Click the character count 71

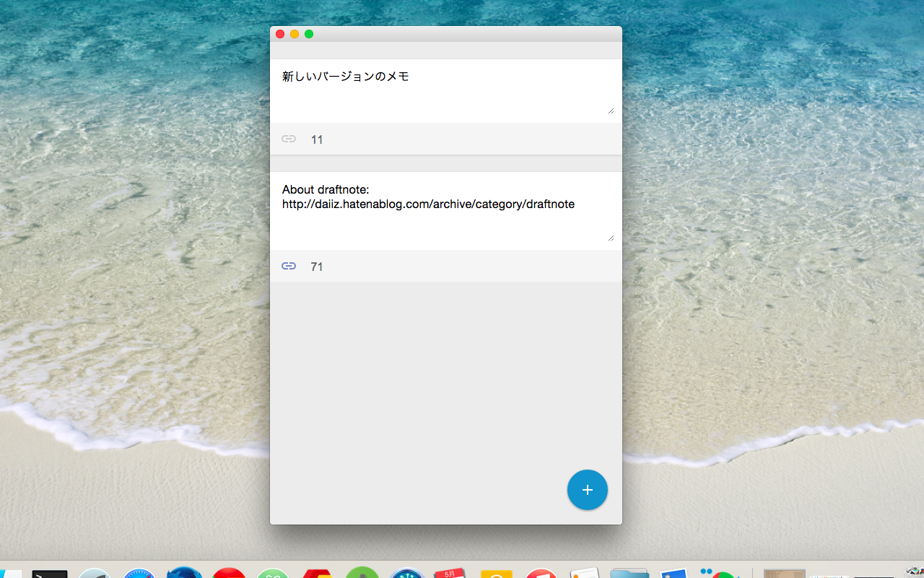[317, 267]
